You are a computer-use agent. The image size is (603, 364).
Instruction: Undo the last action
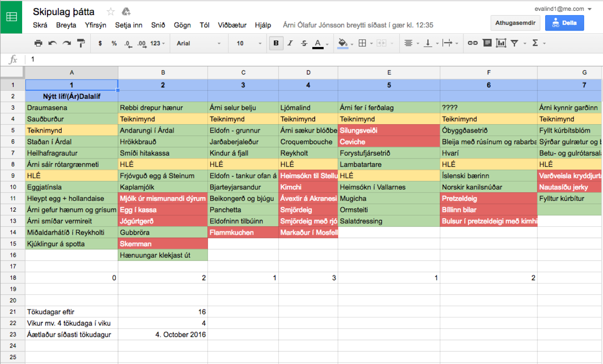[52, 43]
